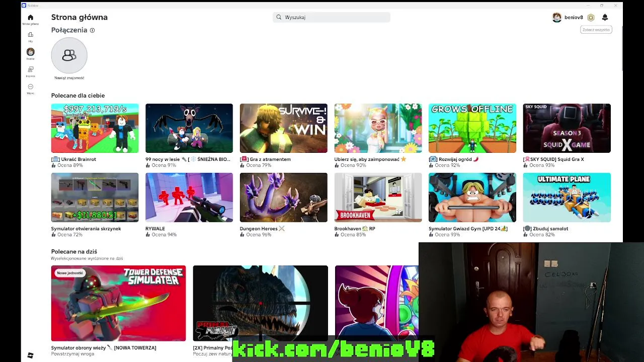The image size is (644, 362).
Task: Click the Połączenia heading
Action: tap(69, 30)
